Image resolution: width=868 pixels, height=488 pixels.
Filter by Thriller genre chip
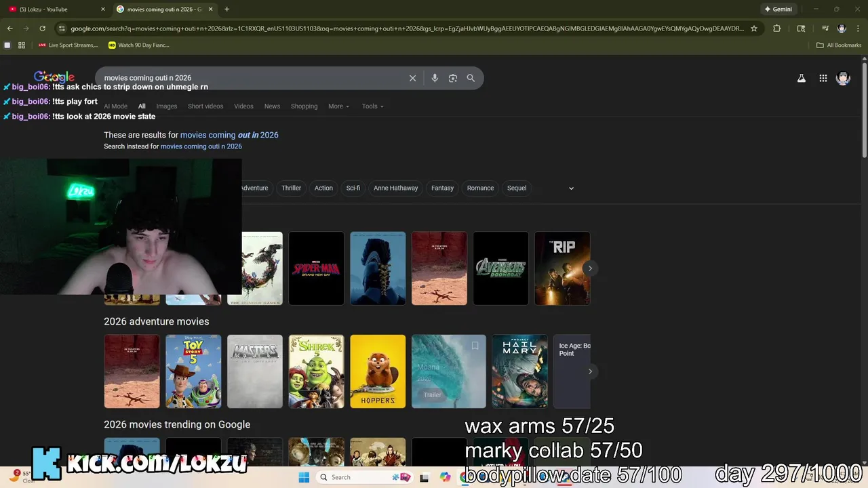[x=291, y=188]
